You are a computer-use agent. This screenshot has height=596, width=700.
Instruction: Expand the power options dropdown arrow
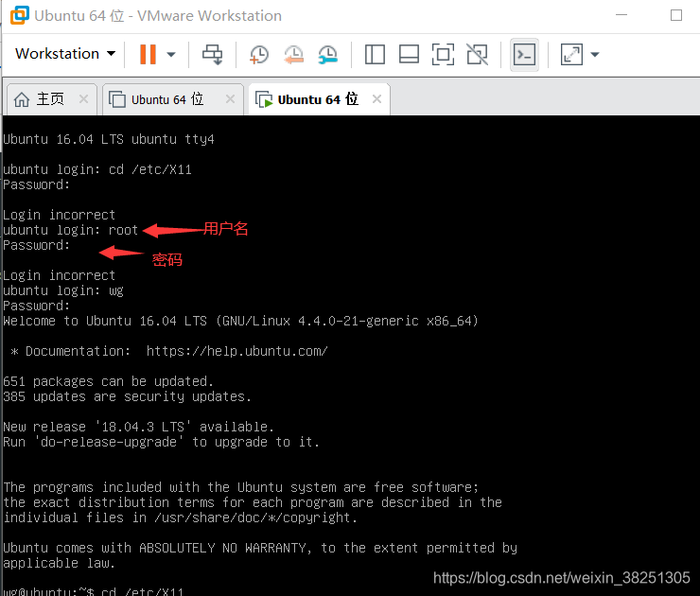[x=171, y=55]
